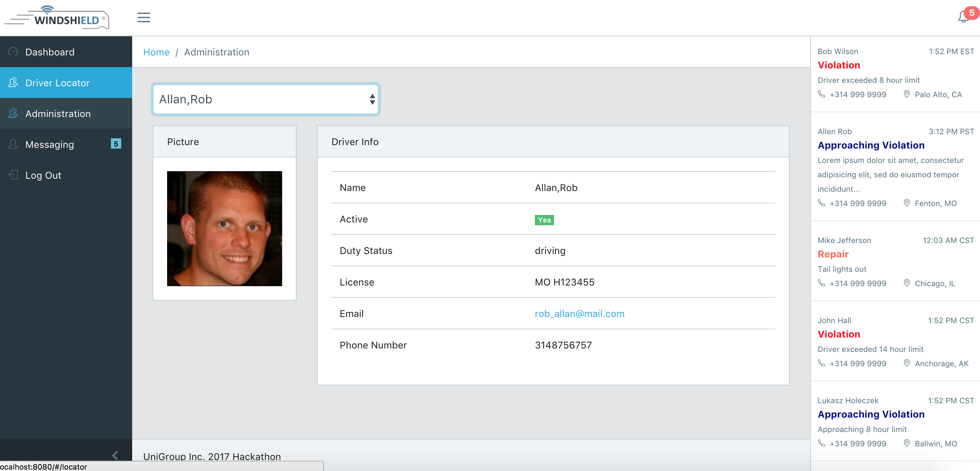
Task: Click the Home breadcrumb link
Action: tap(156, 52)
